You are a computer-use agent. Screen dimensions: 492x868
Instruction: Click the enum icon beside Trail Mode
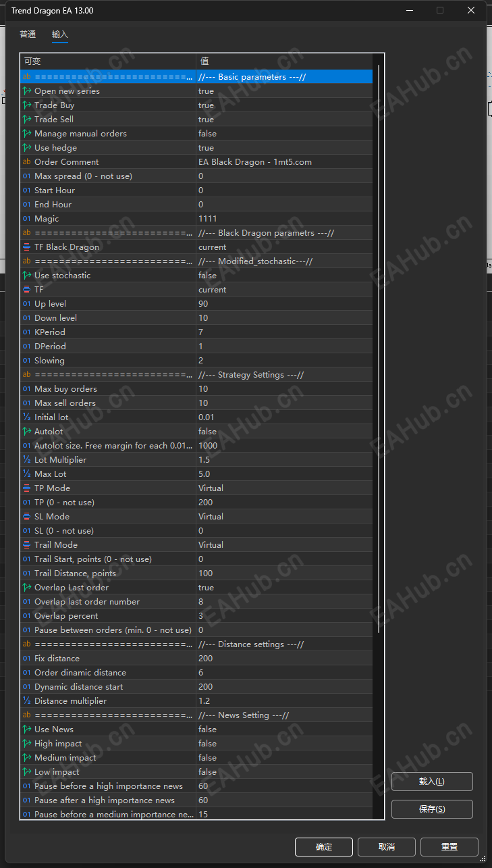click(x=27, y=545)
